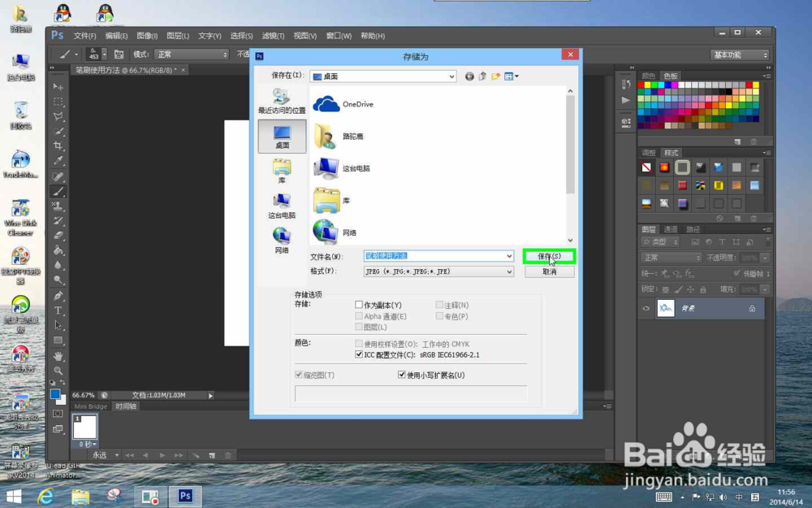
Task: Select the Paint Bucket tool
Action: pyautogui.click(x=58, y=251)
